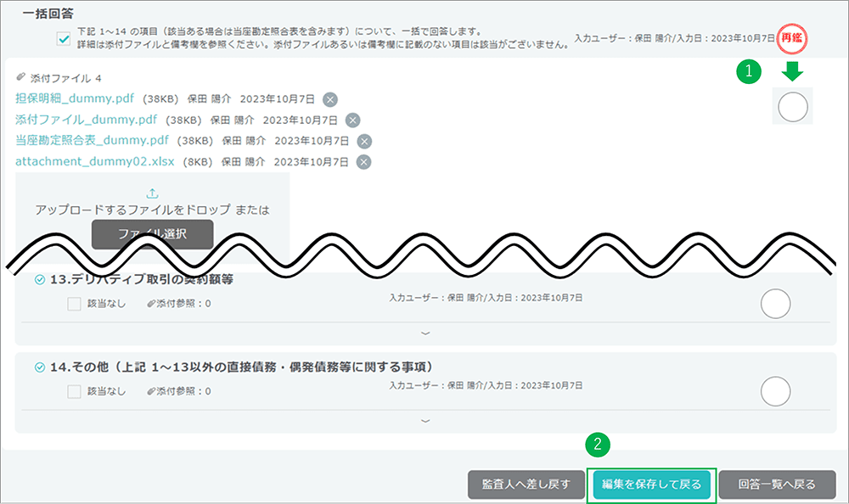Click 回答一覧へ戻る button
This screenshot has height=504, width=849.
(x=776, y=484)
